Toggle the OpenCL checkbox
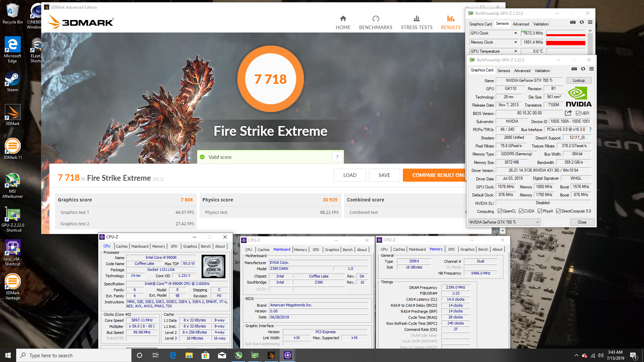The width and height of the screenshot is (644, 362). click(500, 211)
